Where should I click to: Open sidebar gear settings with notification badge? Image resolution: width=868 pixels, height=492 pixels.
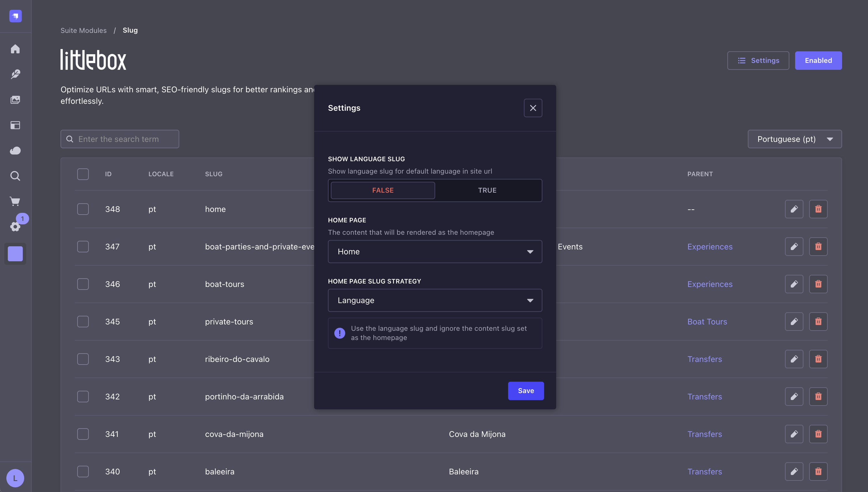(15, 226)
